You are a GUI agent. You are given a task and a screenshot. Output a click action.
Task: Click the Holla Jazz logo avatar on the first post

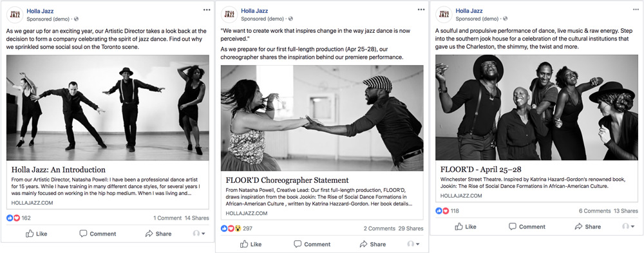tap(15, 15)
